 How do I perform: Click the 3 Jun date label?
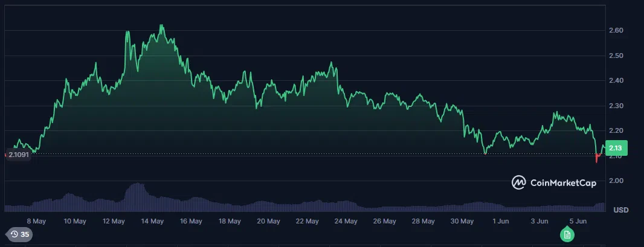(x=539, y=221)
